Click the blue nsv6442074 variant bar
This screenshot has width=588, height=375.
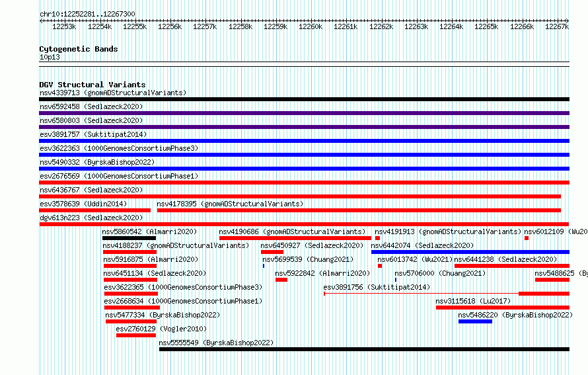[470, 252]
